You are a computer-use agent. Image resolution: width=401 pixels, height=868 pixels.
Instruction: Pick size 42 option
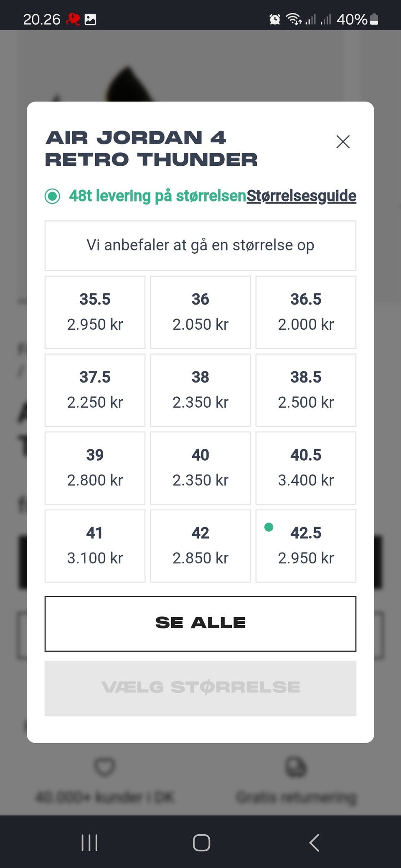tap(200, 545)
